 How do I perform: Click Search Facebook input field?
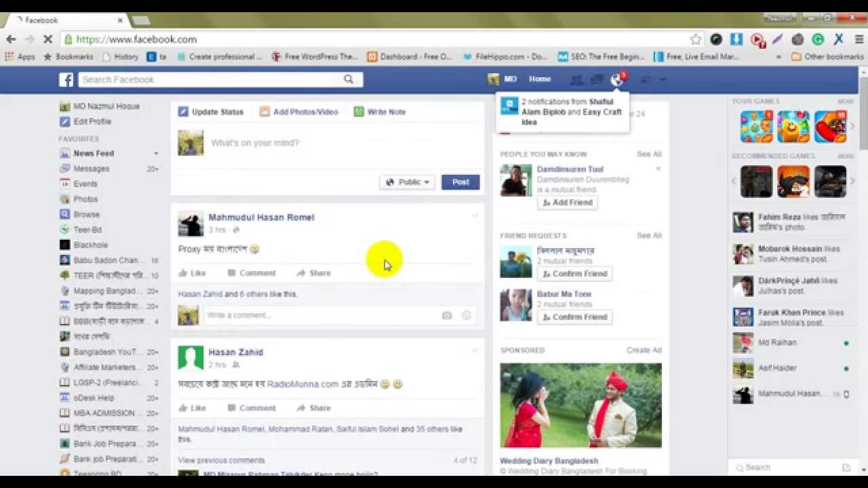click(210, 79)
